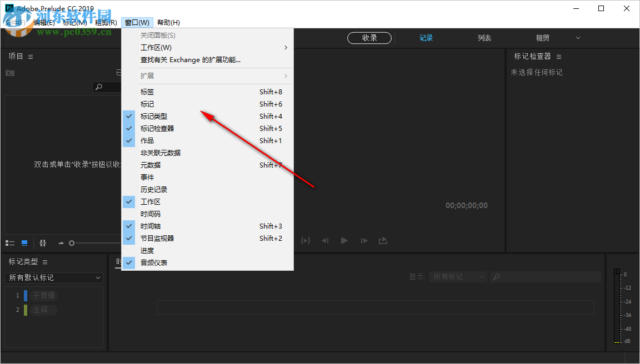The width and height of the screenshot is (640, 364).
Task: Open the 所有默认标记 dropdown
Action: (x=53, y=277)
